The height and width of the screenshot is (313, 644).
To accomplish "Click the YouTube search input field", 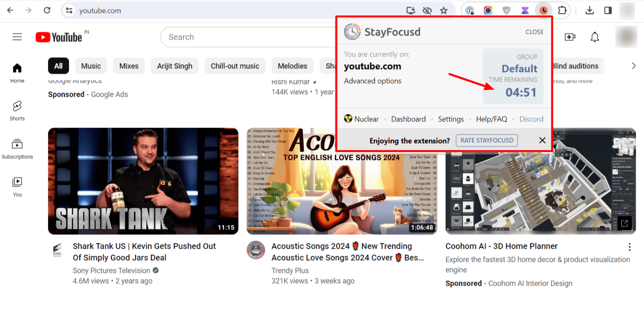I will coord(247,37).
